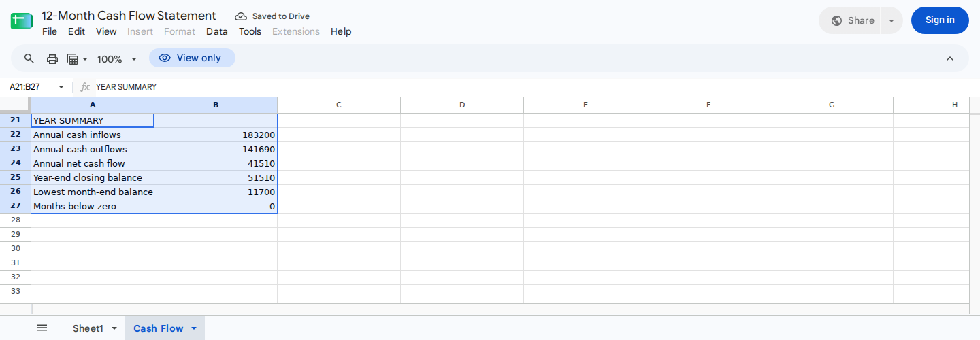The image size is (980, 340).
Task: Click the Saved to Drive cloud status
Action: (272, 16)
